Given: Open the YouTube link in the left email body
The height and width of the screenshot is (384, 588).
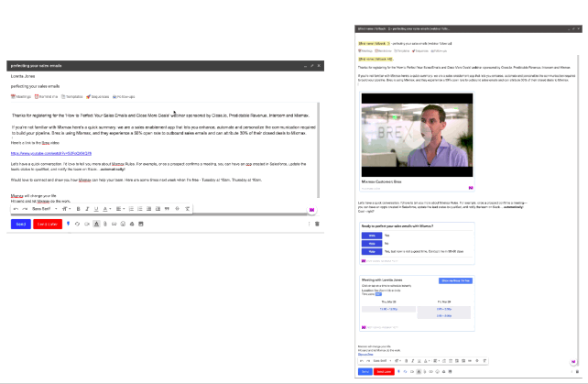Looking at the screenshot, I should click(x=51, y=154).
